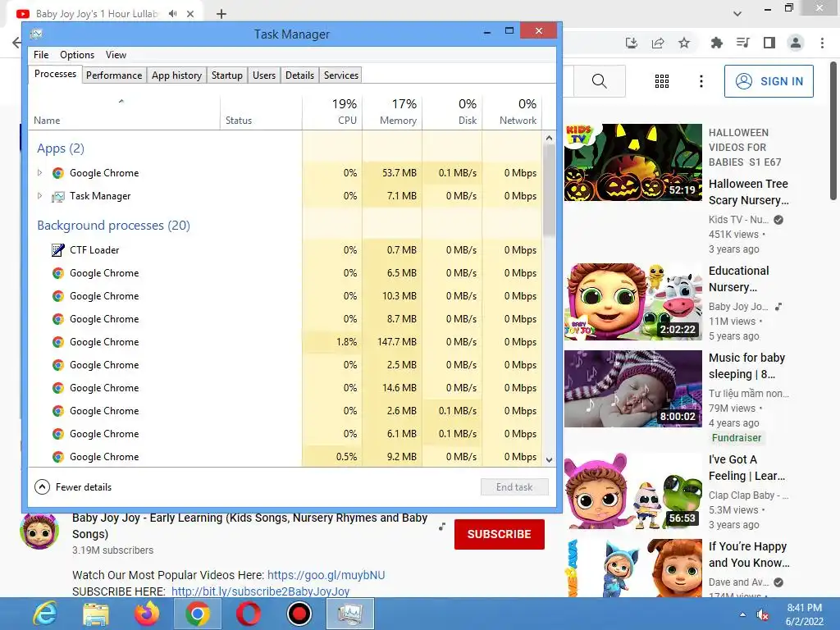Viewport: 840px width, 630px height.
Task: Open YouTube settings three-dot menu
Action: click(701, 81)
